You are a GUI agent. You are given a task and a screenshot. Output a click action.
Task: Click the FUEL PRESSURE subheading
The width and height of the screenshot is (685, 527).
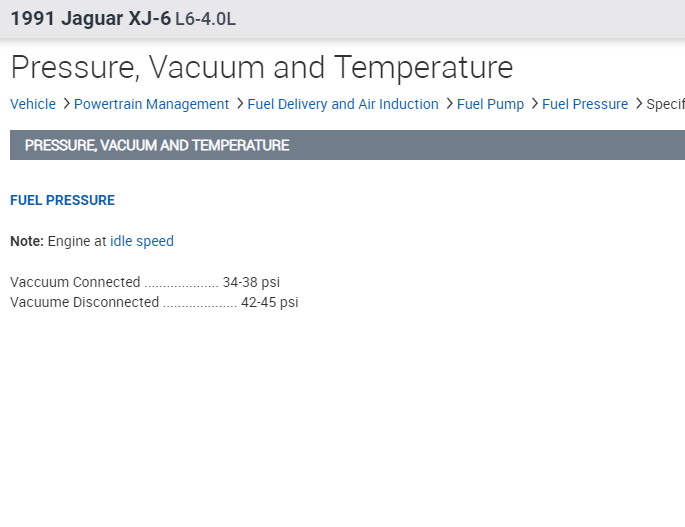click(62, 200)
